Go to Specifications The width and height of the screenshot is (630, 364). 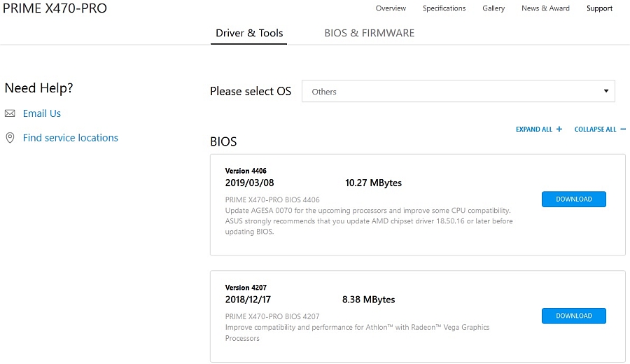click(x=444, y=8)
